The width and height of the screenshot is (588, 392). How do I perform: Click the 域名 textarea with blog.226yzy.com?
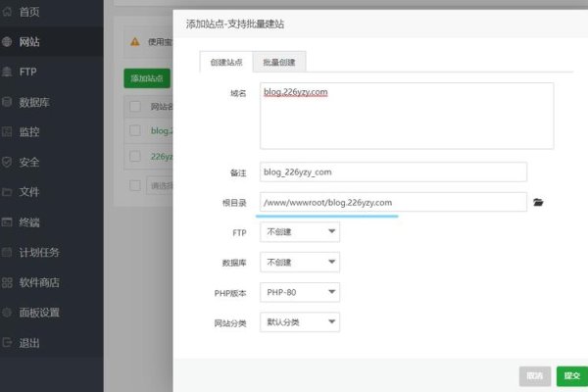(x=407, y=116)
